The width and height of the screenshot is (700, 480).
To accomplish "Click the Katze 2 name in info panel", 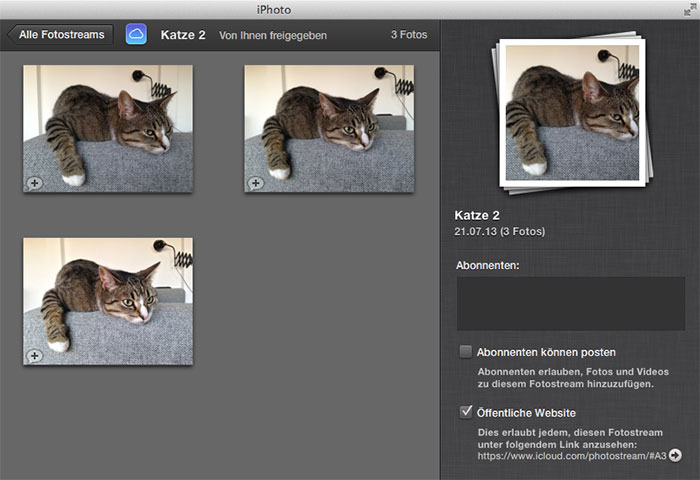I will 477,215.
